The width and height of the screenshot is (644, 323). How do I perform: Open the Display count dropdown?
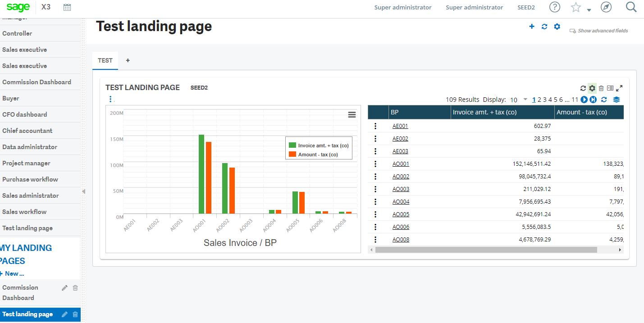click(x=525, y=100)
